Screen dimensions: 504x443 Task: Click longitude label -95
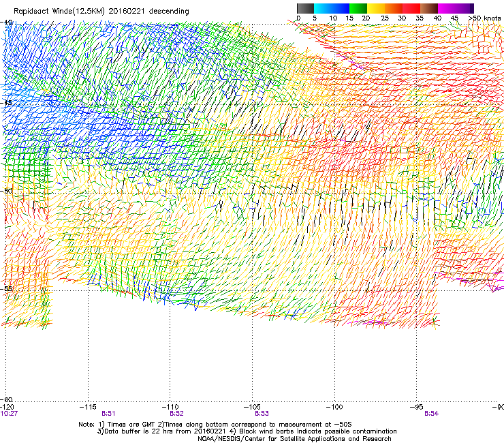418,407
